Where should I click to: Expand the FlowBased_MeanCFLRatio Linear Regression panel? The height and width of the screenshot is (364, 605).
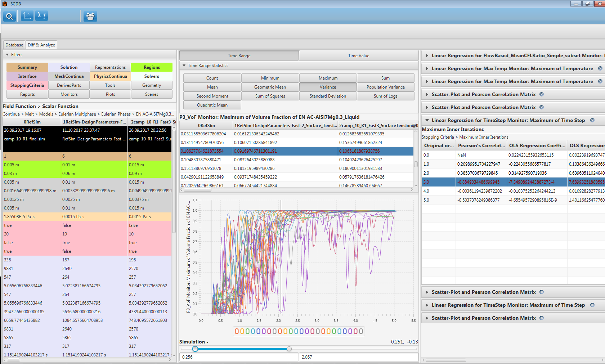click(427, 55)
